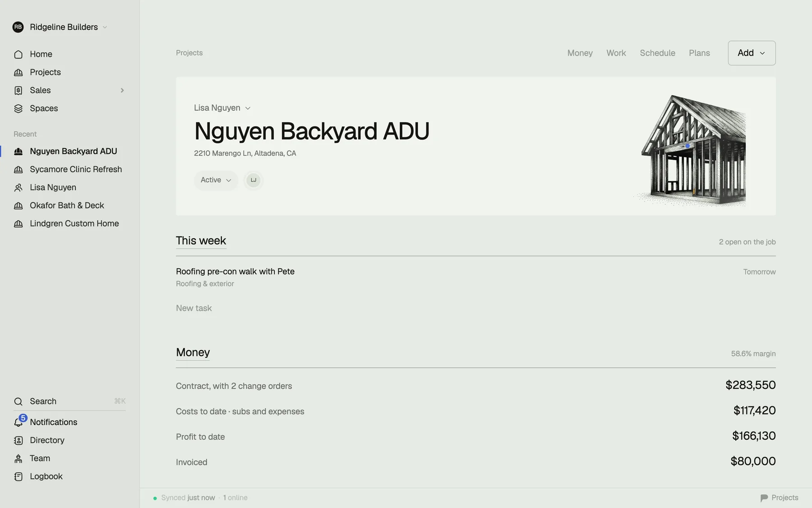The width and height of the screenshot is (812, 508).
Task: Click the Projects chat icon in status bar
Action: pyautogui.click(x=764, y=498)
